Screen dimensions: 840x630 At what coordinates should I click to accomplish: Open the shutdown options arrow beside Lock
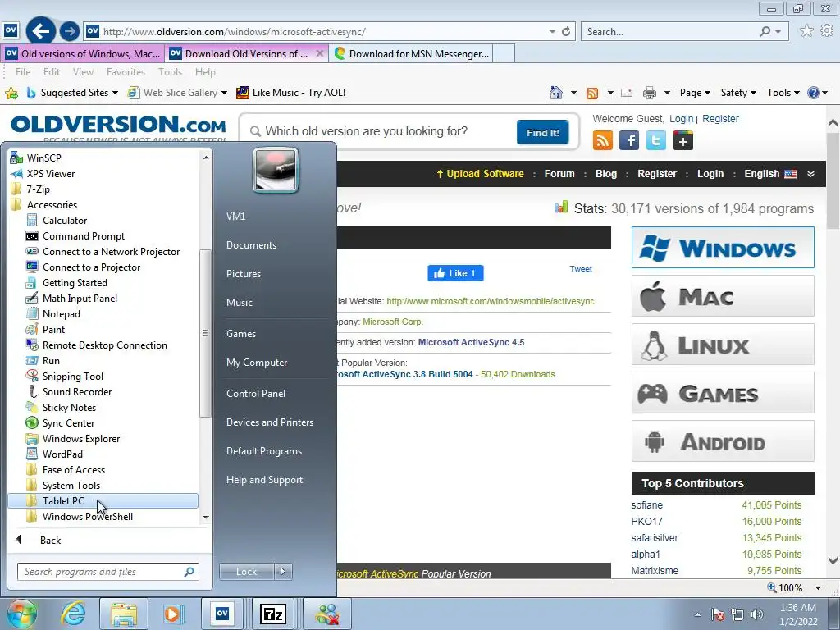click(283, 572)
